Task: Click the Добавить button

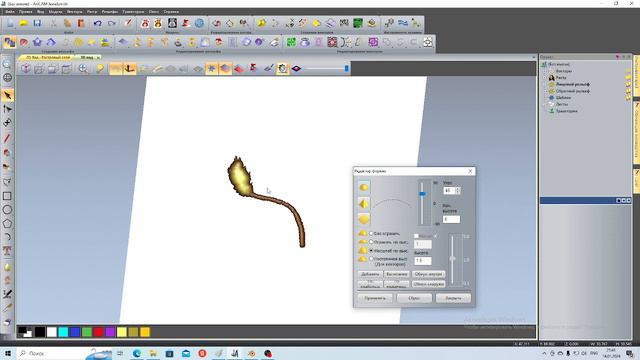Action: [x=370, y=274]
